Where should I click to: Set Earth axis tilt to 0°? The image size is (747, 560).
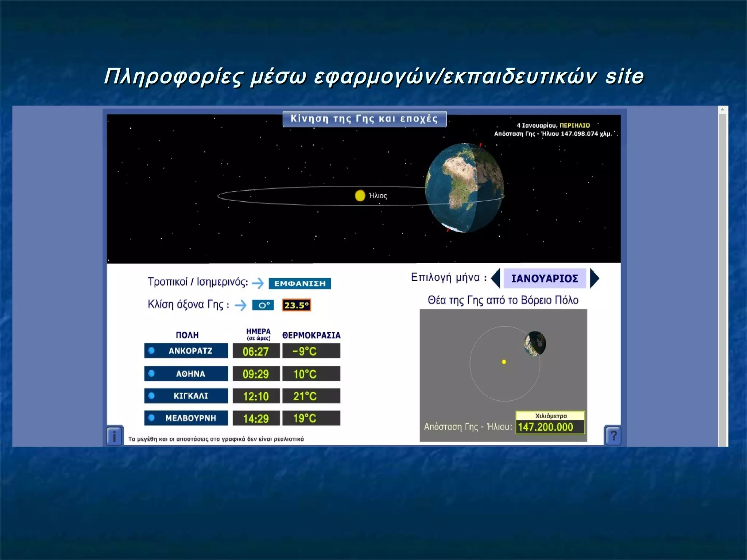(x=263, y=305)
